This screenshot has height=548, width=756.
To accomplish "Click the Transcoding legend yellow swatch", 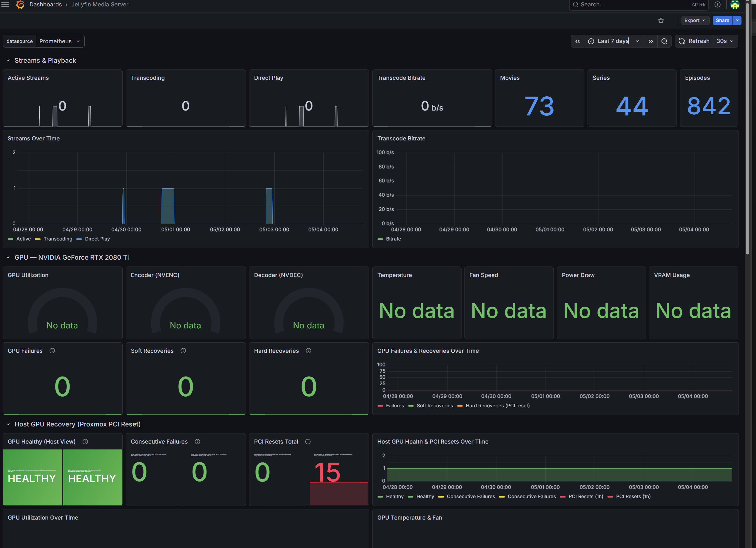I will pos(38,239).
